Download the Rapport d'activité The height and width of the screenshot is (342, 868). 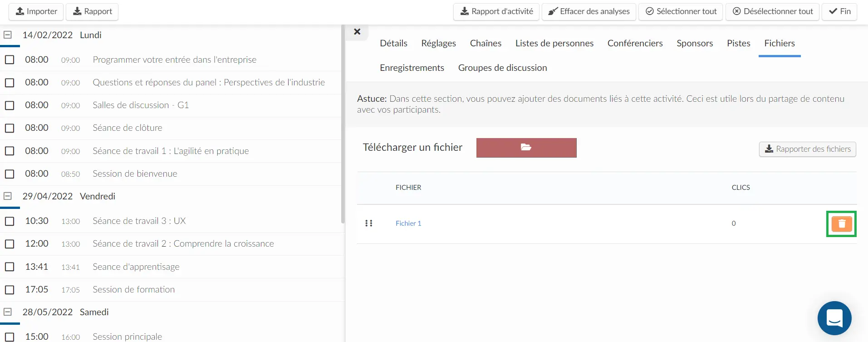(x=496, y=11)
